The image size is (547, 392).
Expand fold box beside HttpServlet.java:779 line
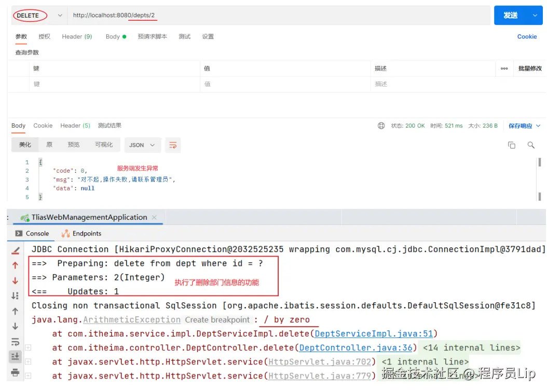(x=28, y=375)
